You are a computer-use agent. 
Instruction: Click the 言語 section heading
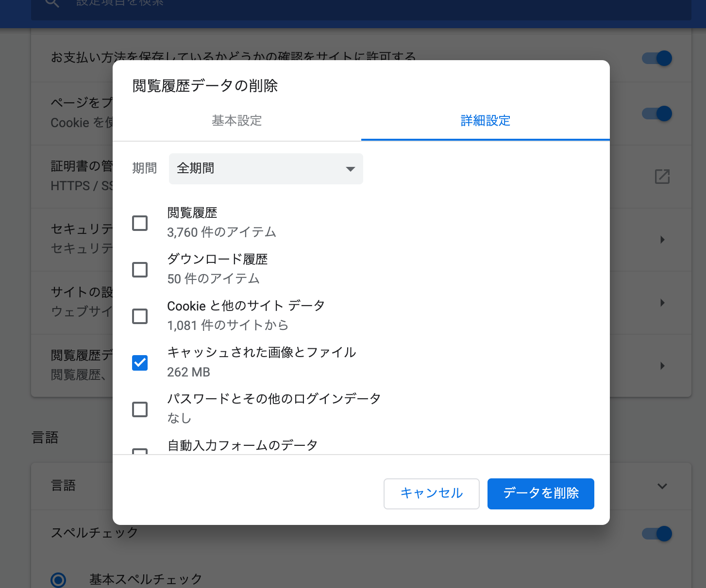pos(45,438)
